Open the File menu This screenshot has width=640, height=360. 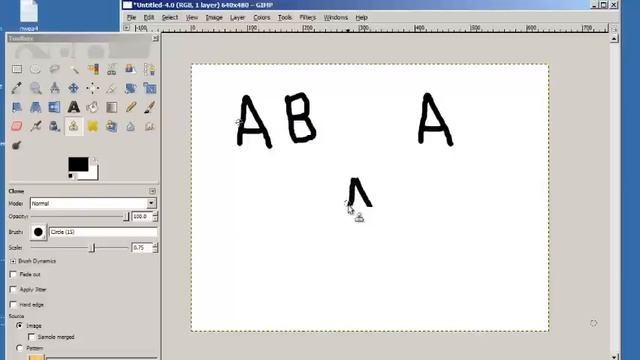click(131, 18)
